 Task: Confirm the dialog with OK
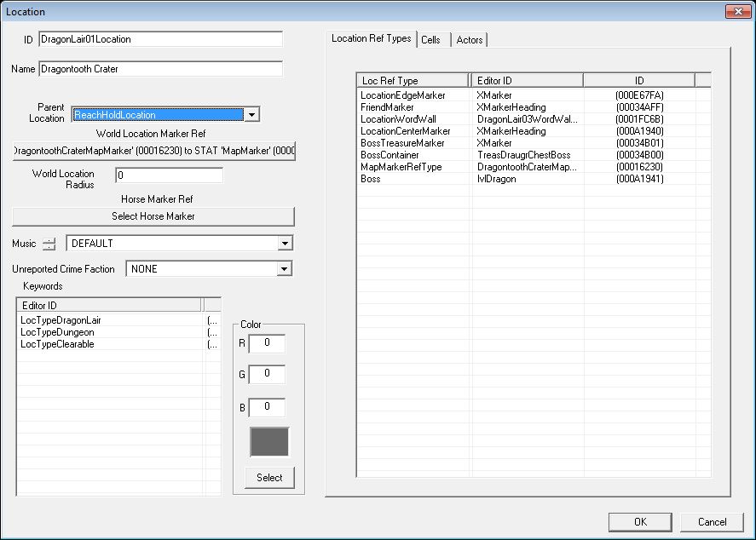coord(640,522)
